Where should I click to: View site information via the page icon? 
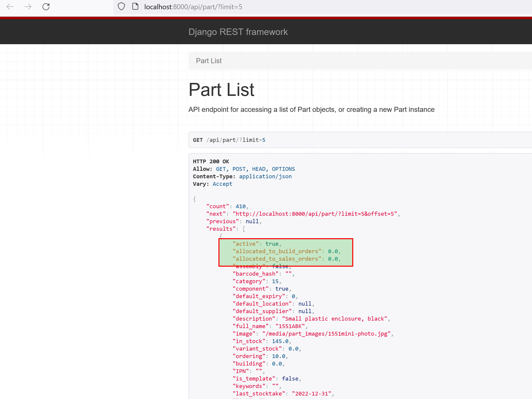[135, 6]
